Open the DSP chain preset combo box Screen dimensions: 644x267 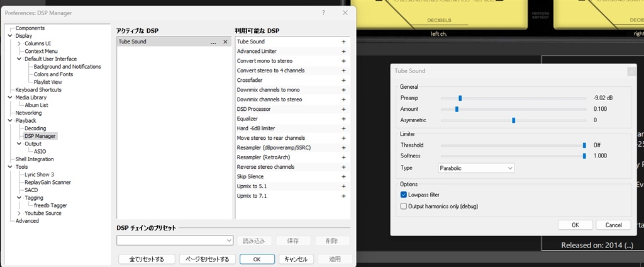(175, 241)
